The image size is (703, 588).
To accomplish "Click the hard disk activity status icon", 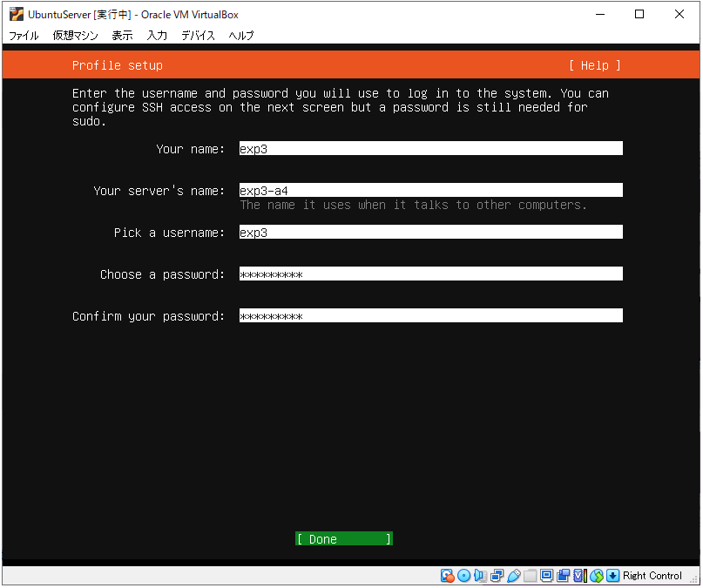I will 448,576.
